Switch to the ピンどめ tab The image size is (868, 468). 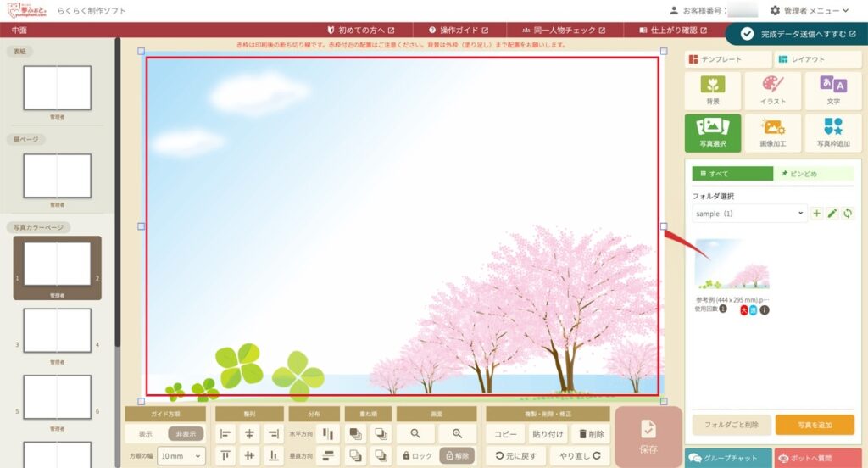(x=813, y=174)
